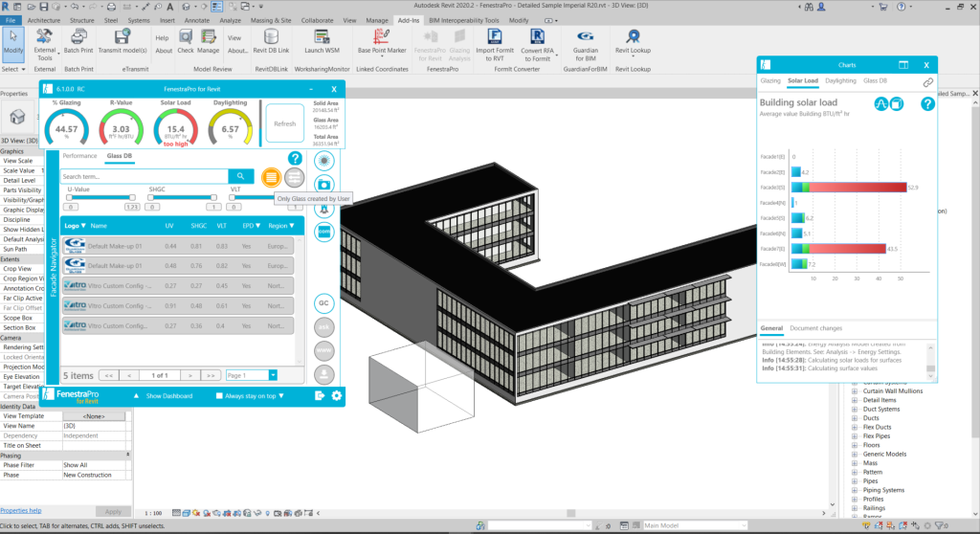
Task: Open the External Tools dropdown
Action: (x=45, y=45)
